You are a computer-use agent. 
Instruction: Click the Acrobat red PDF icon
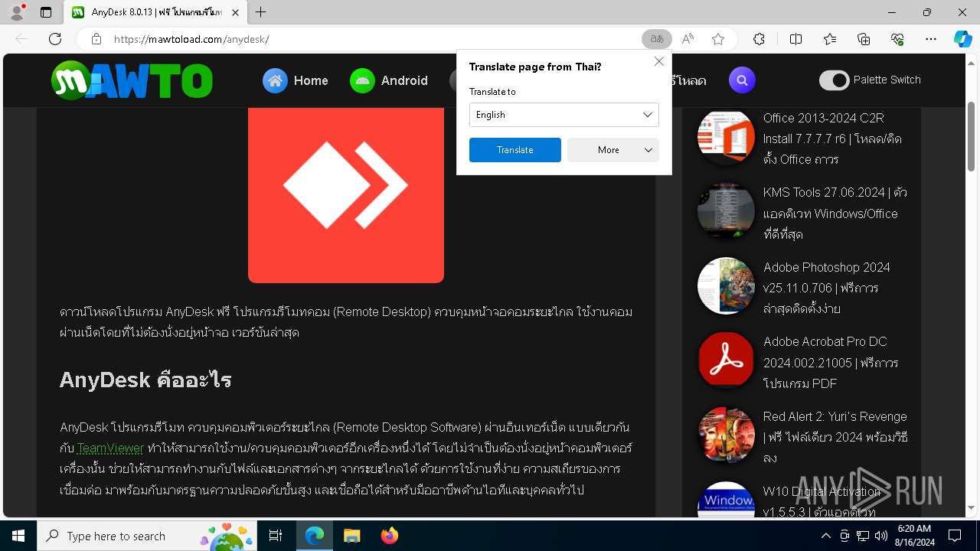coord(726,360)
